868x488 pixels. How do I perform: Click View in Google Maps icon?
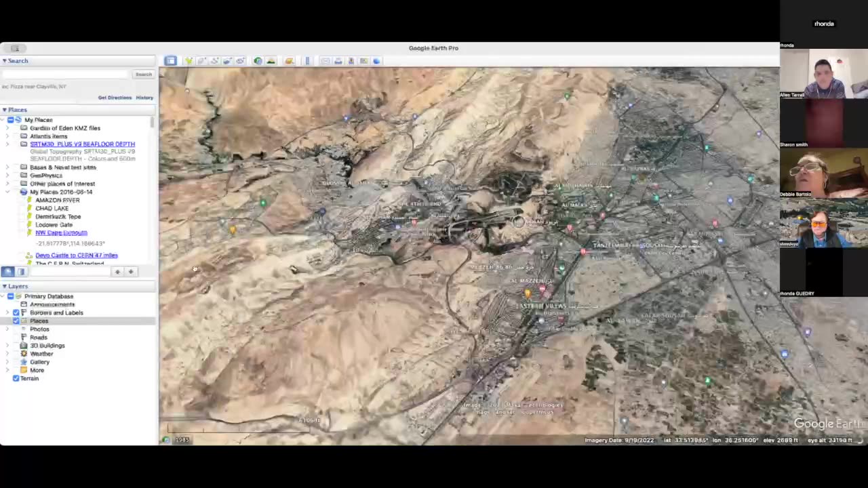[x=364, y=61]
